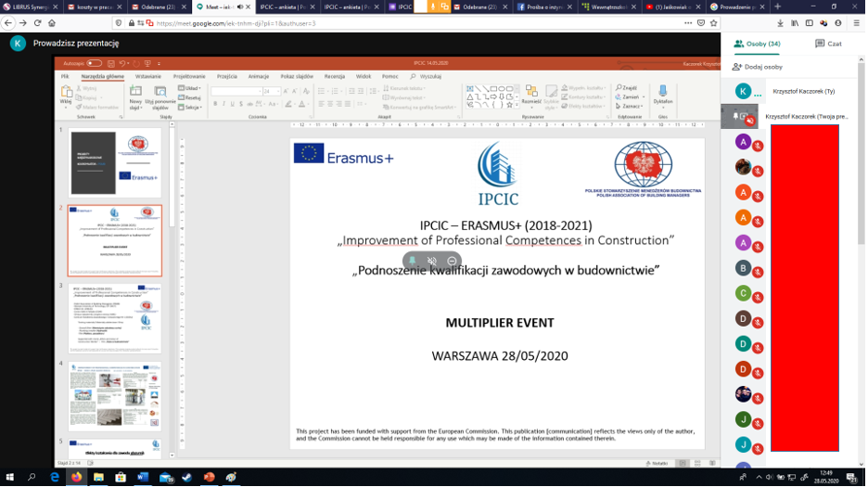Click the font color A swatch
Viewport: 868px width, 487px height.
(301, 104)
